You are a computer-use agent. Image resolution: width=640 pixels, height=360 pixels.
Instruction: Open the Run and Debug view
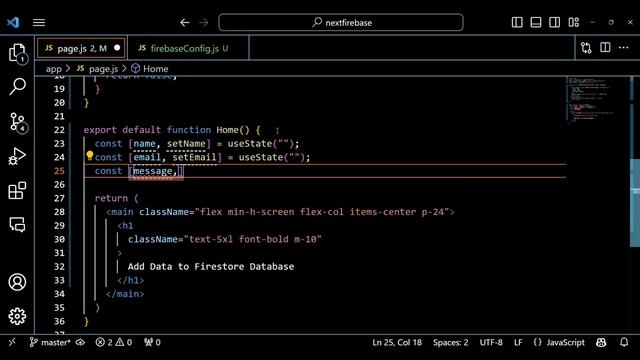click(17, 156)
